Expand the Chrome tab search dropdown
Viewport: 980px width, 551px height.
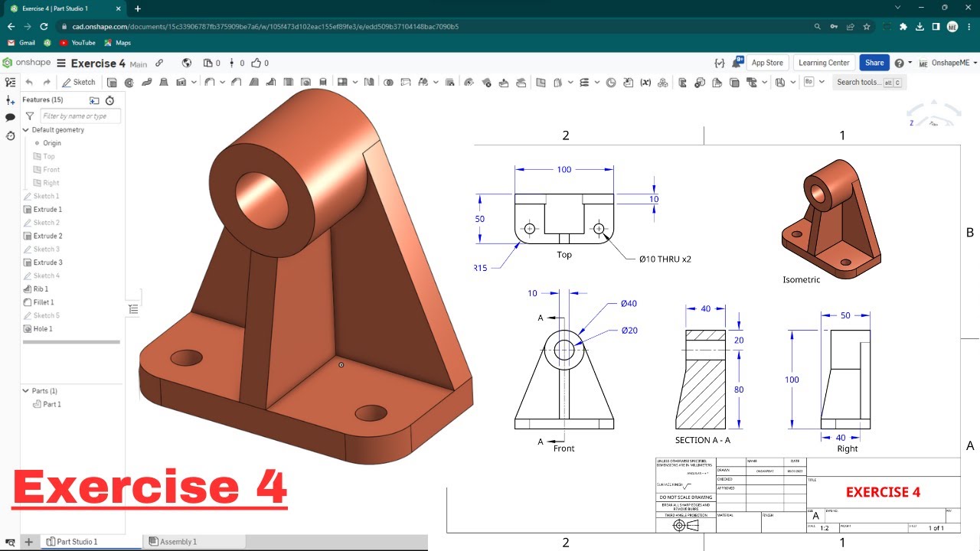coord(897,8)
